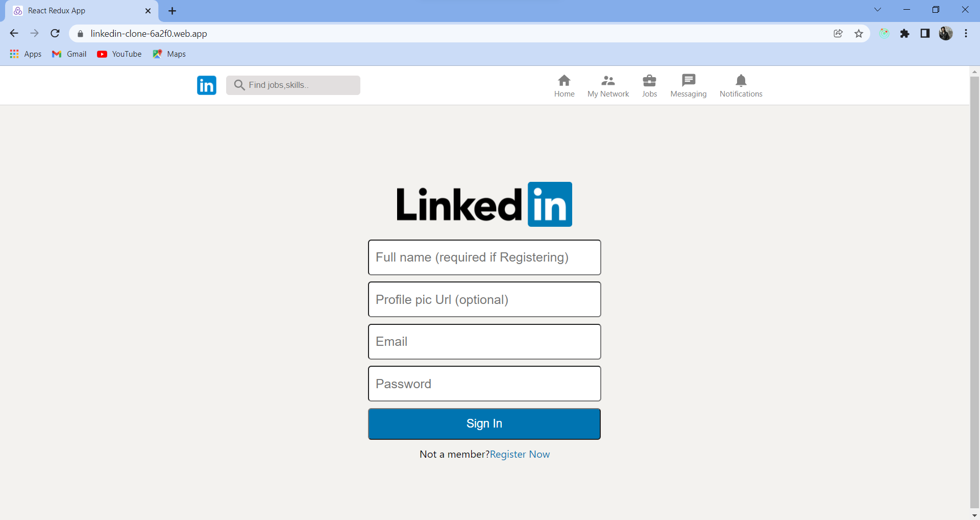Share this page icon in address bar

pos(838,34)
